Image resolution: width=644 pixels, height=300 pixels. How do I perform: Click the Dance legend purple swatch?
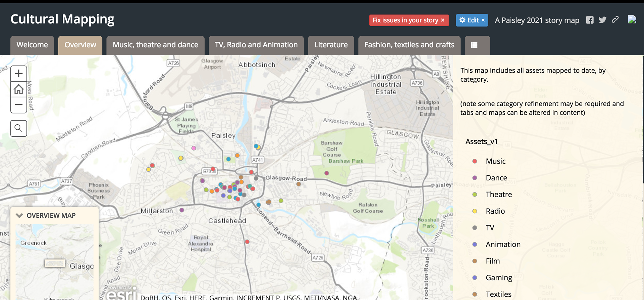(475, 178)
